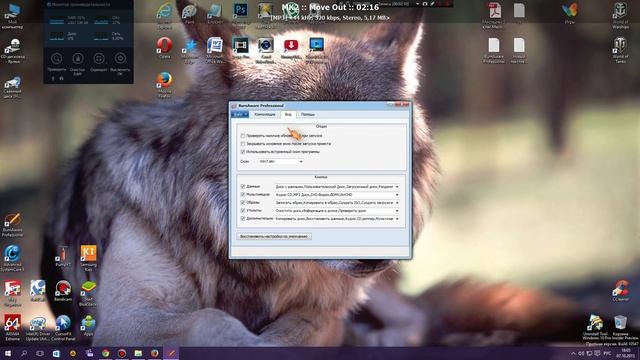Click the Windows Start button
Image resolution: width=640 pixels, height=360 pixels.
(x=7, y=353)
